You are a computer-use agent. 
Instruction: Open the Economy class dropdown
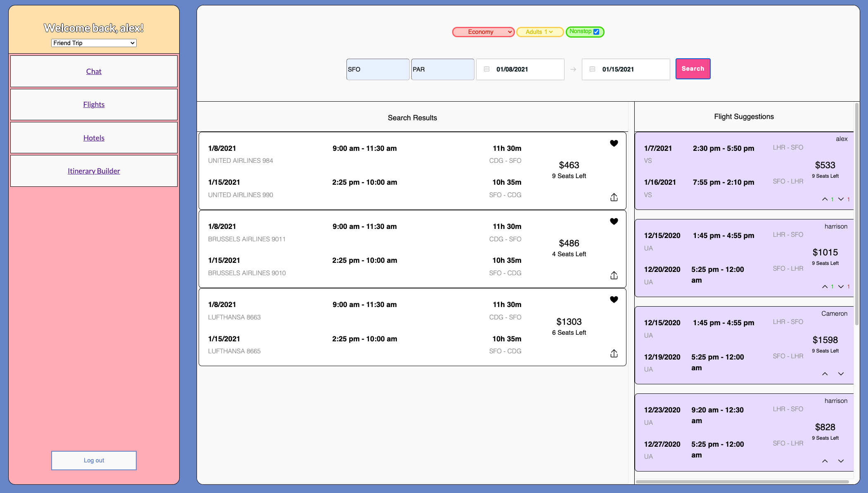click(483, 32)
